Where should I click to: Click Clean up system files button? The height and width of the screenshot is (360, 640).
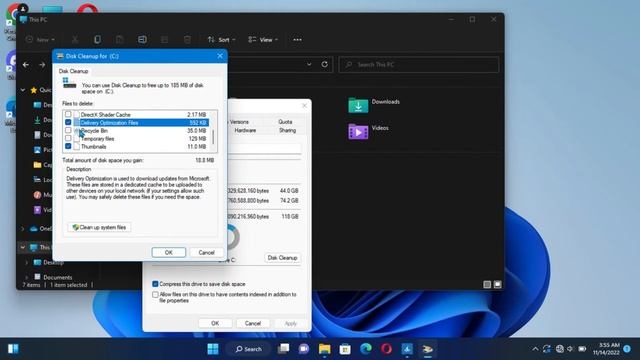(99, 227)
